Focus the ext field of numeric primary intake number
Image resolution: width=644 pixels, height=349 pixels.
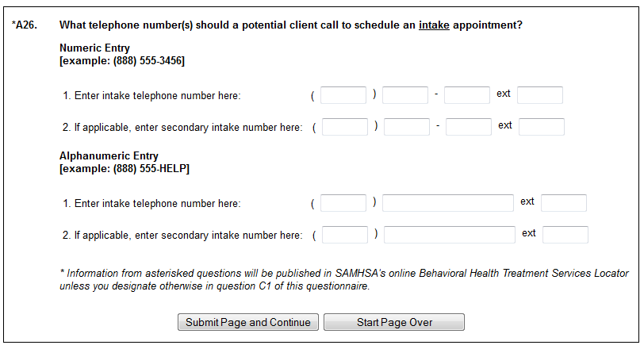click(540, 95)
